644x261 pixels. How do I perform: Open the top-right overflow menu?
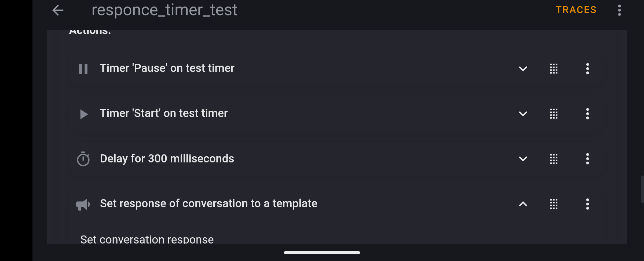tap(619, 10)
